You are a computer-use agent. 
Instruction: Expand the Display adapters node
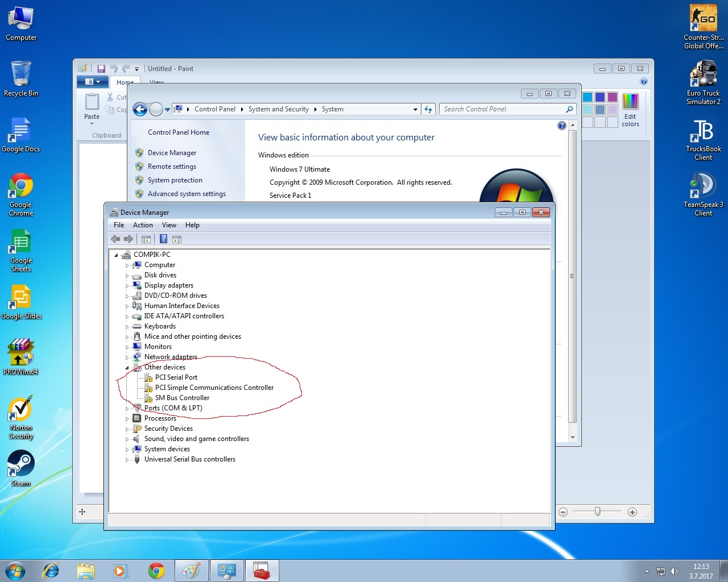[x=127, y=286]
